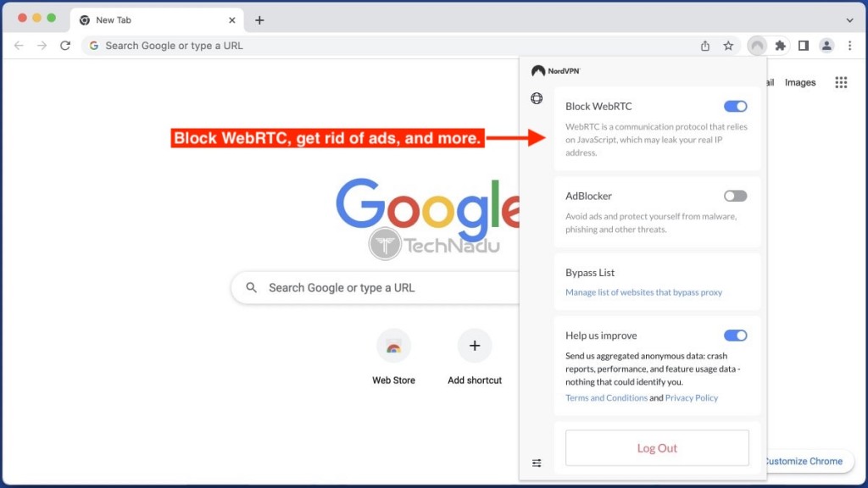The width and height of the screenshot is (868, 488).
Task: Open the Chrome profile avatar
Action: [x=826, y=46]
